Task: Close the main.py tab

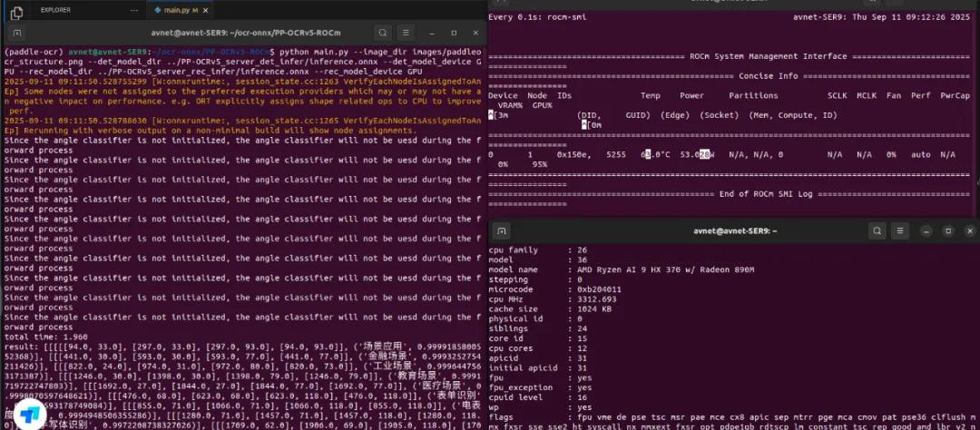Action: (206, 11)
